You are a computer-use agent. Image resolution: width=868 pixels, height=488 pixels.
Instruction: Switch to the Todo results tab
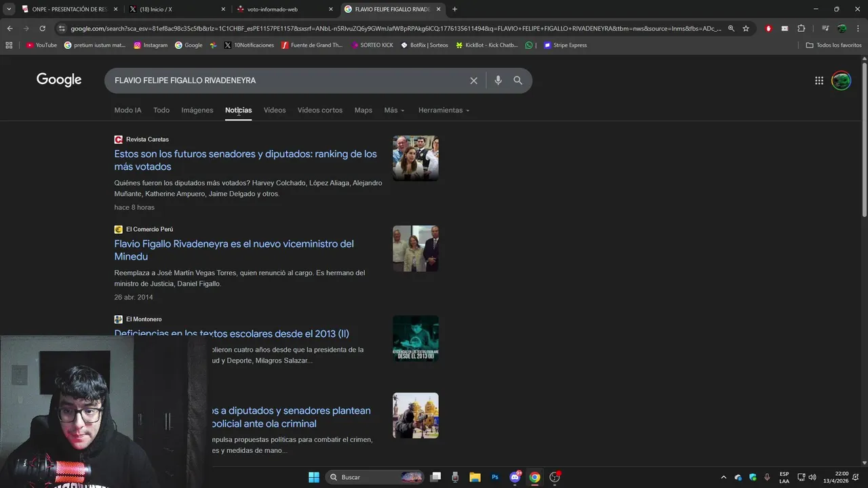click(161, 110)
